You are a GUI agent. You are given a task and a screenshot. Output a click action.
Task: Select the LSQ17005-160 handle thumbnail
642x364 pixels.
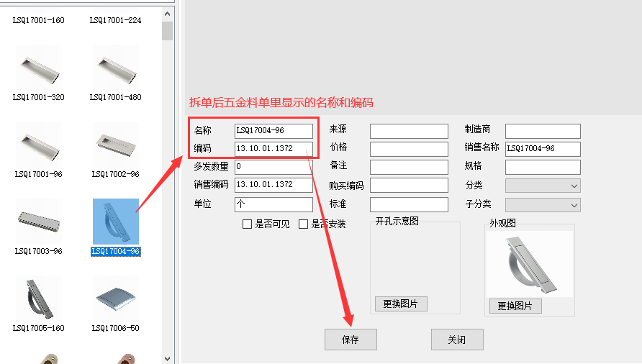38,298
